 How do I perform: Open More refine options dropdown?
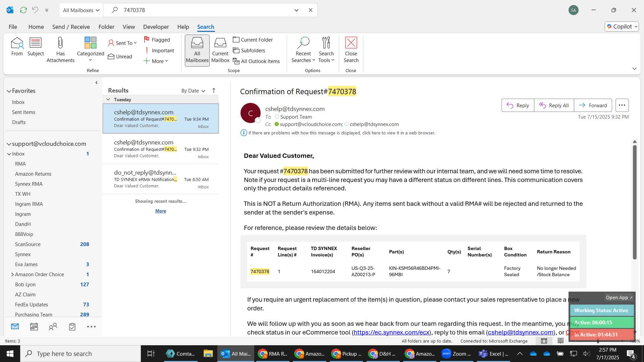coord(156,61)
